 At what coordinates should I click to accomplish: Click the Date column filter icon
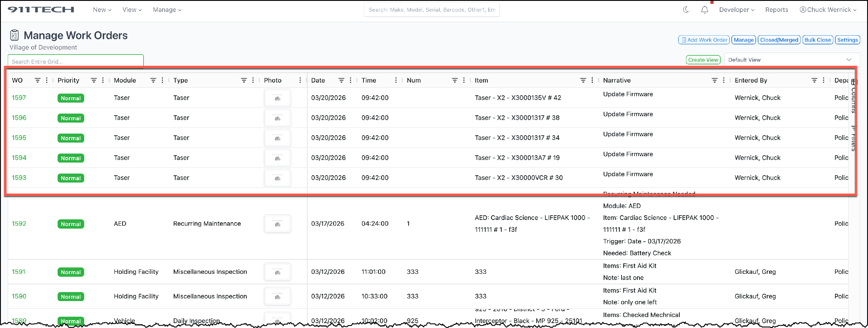341,80
